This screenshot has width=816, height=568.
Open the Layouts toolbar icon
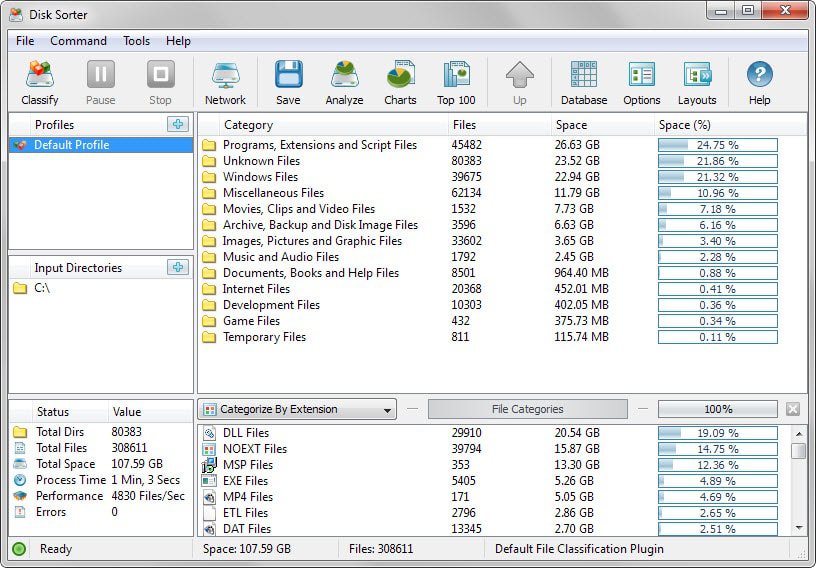tap(697, 82)
